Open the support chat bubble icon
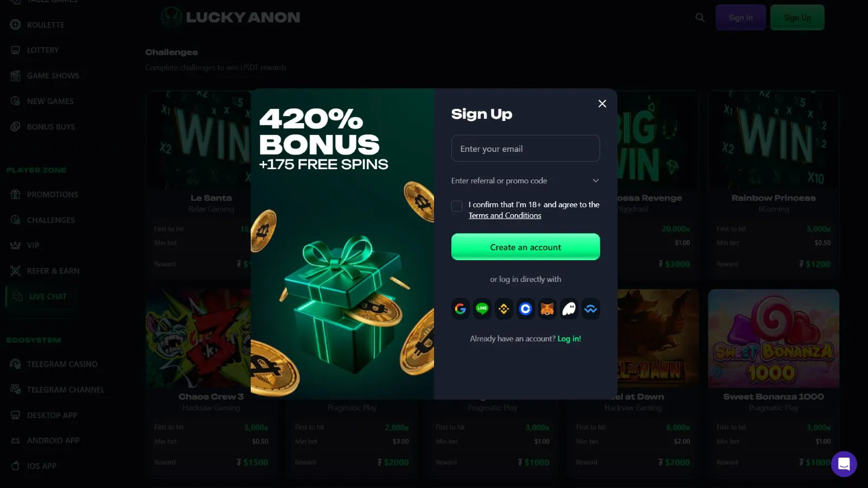Image resolution: width=868 pixels, height=488 pixels. click(844, 464)
